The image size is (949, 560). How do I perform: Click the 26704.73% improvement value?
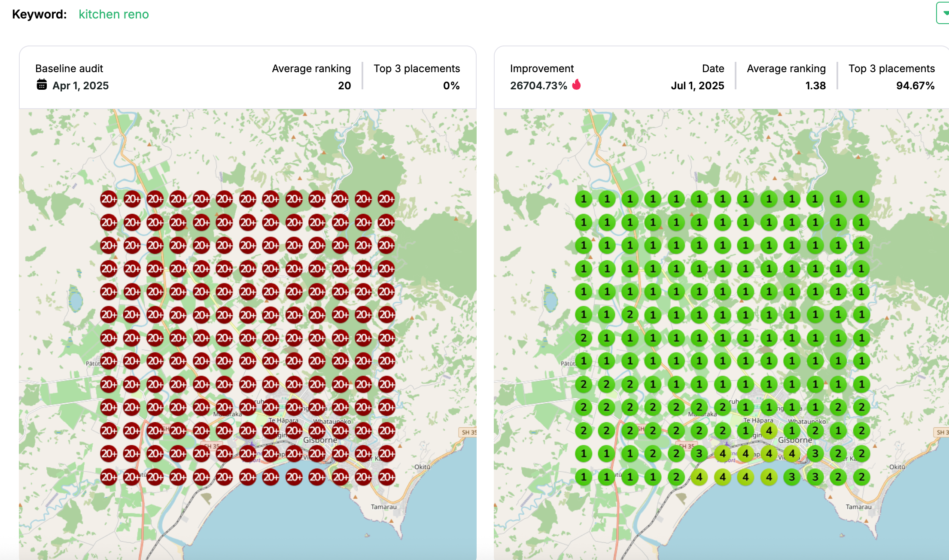coord(538,85)
